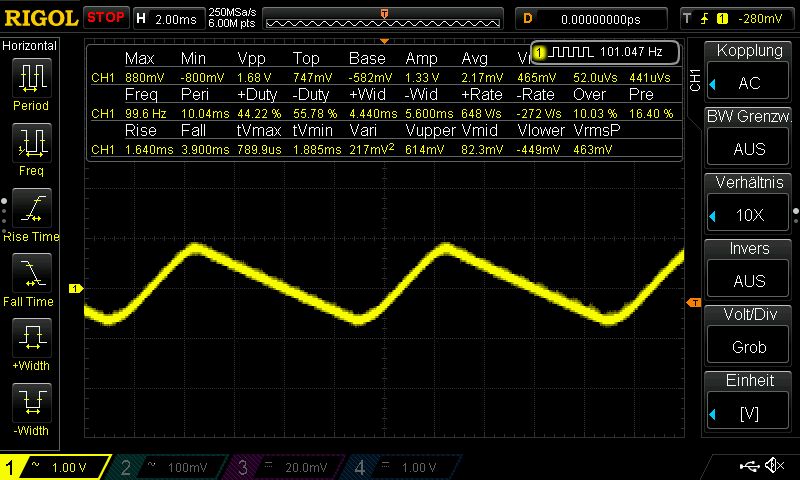Click the Vupper value 614mV
Screen dimensions: 800x480
pyautogui.click(x=424, y=150)
